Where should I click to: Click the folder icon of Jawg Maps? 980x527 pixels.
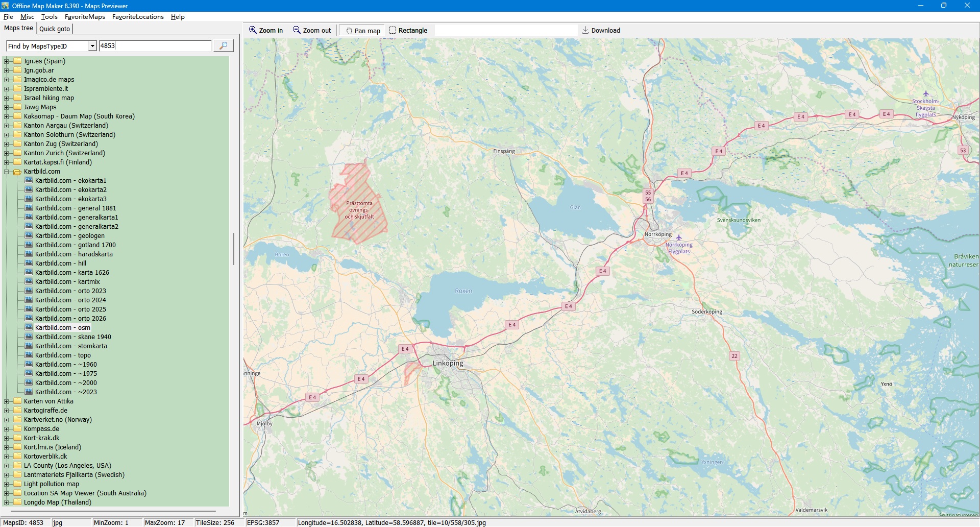pos(17,107)
